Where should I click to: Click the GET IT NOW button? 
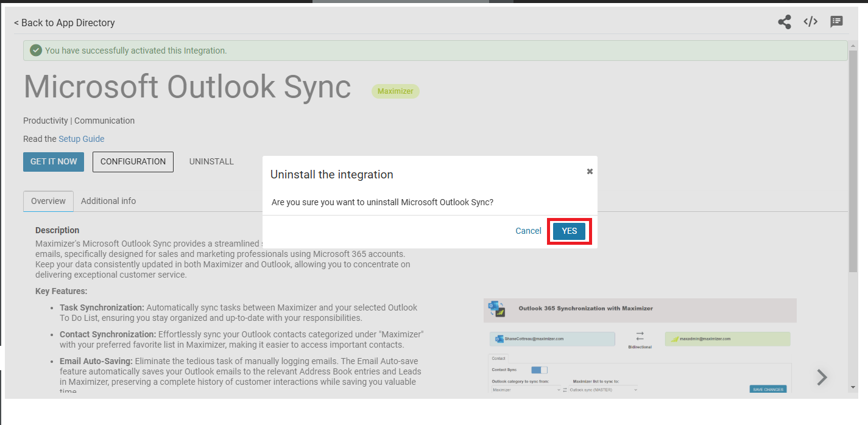[x=54, y=161]
